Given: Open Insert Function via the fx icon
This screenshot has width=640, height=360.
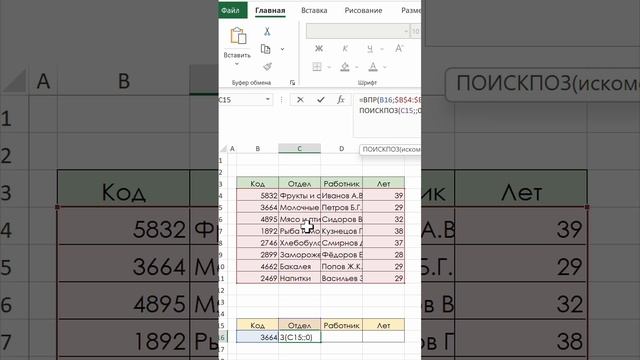Looking at the screenshot, I should 341,100.
